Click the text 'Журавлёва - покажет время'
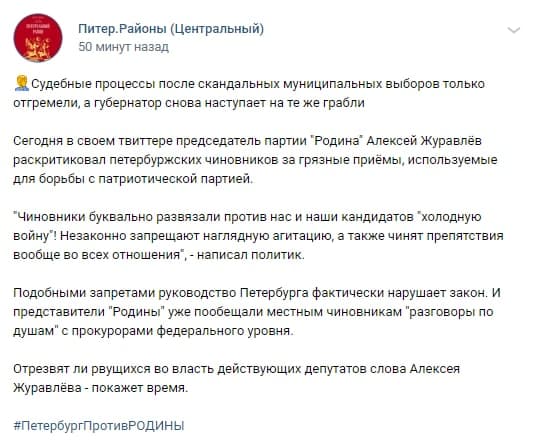Viewport: 539px width, 441px height. click(101, 388)
